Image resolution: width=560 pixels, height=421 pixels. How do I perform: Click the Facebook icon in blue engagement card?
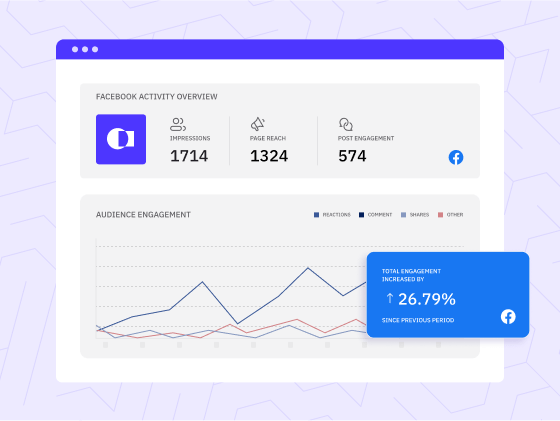pos(508,317)
